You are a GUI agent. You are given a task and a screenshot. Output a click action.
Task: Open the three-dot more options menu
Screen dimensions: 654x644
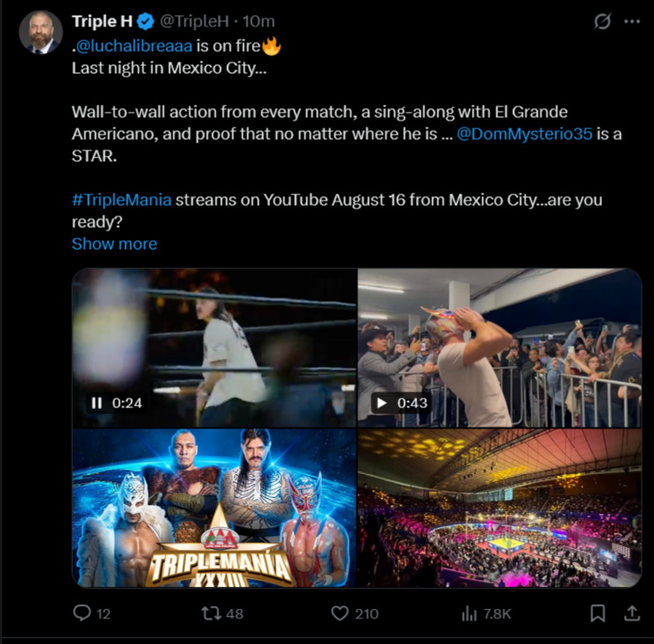pyautogui.click(x=632, y=22)
